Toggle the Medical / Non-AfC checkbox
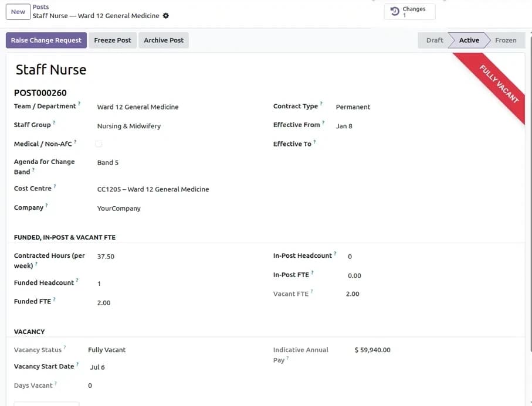 tap(99, 144)
